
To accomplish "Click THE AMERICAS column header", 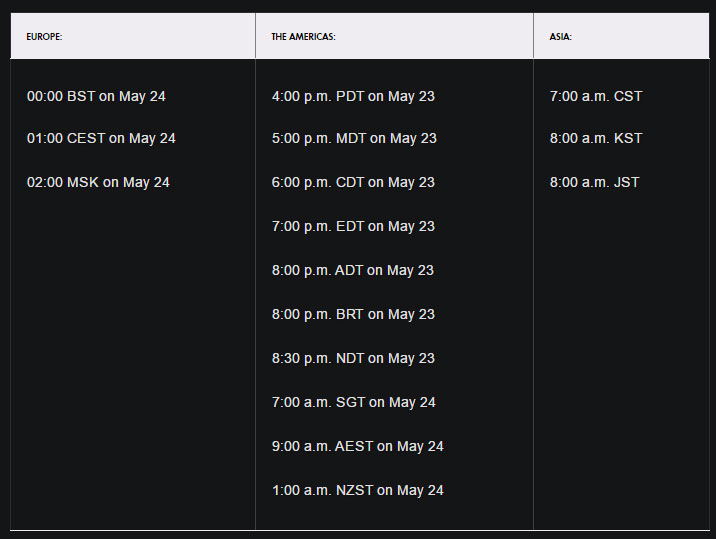I will coord(303,37).
